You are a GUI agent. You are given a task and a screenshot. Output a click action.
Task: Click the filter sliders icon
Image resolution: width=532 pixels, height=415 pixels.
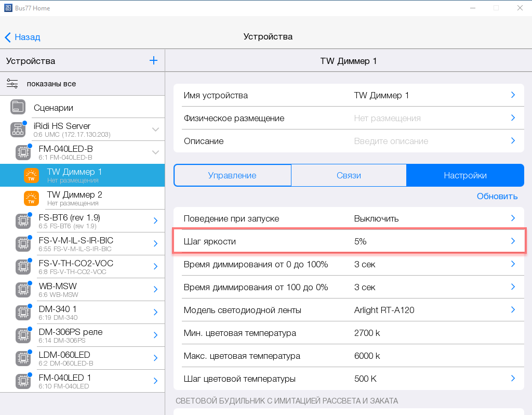pyautogui.click(x=12, y=84)
